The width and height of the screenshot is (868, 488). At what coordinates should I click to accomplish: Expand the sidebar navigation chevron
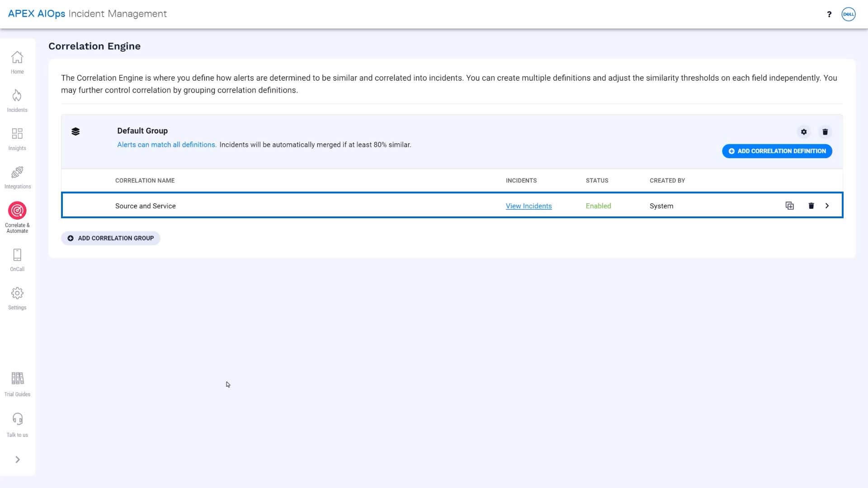18,460
